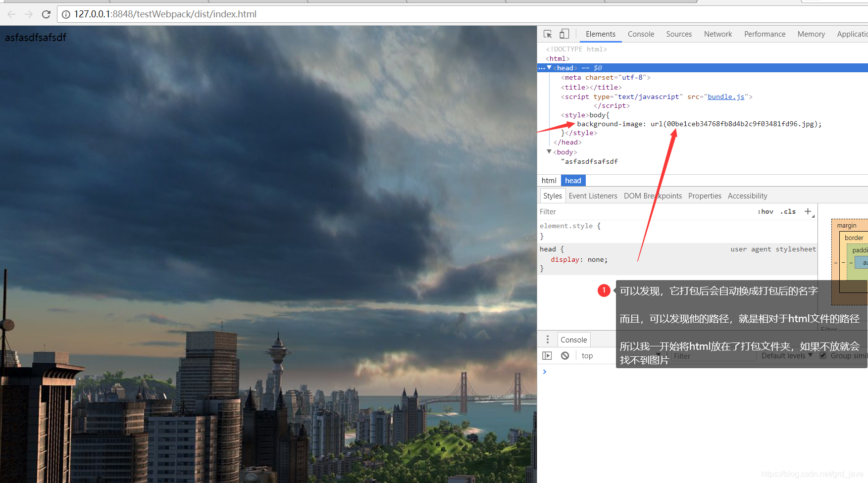Click the asfasdfsafsdf page text
Viewport: 868px width, 483px height.
pos(36,38)
